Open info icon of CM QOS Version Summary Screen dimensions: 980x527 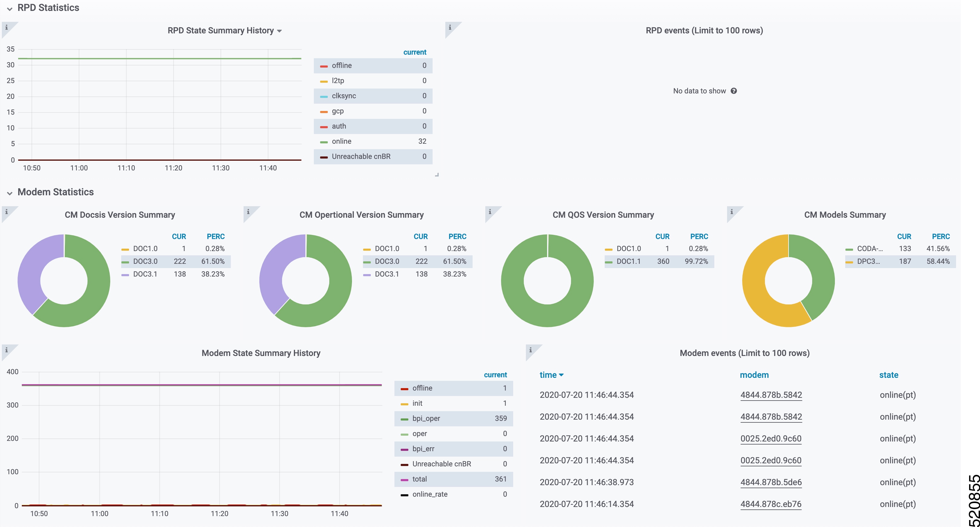pos(490,212)
